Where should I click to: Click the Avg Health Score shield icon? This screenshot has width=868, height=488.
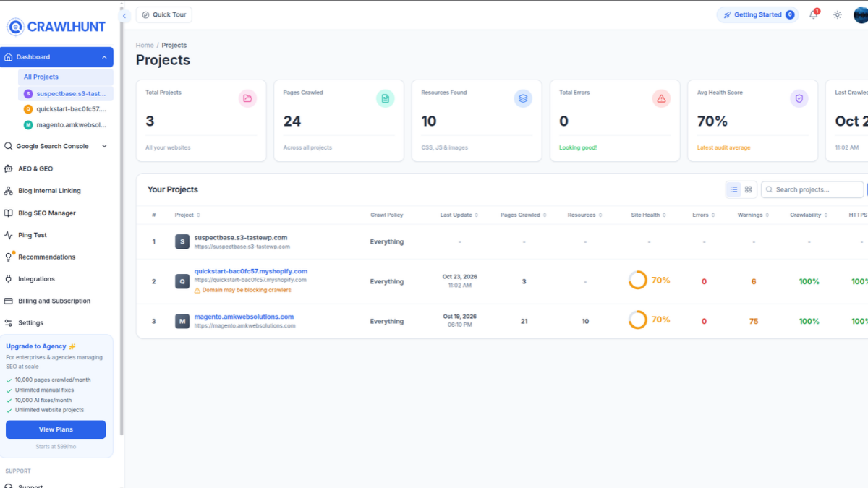(799, 98)
